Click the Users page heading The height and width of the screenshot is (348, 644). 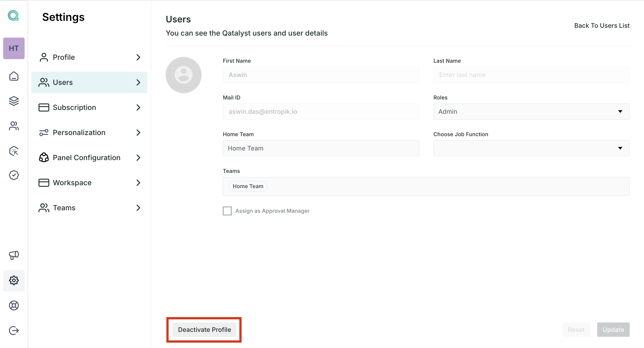178,19
